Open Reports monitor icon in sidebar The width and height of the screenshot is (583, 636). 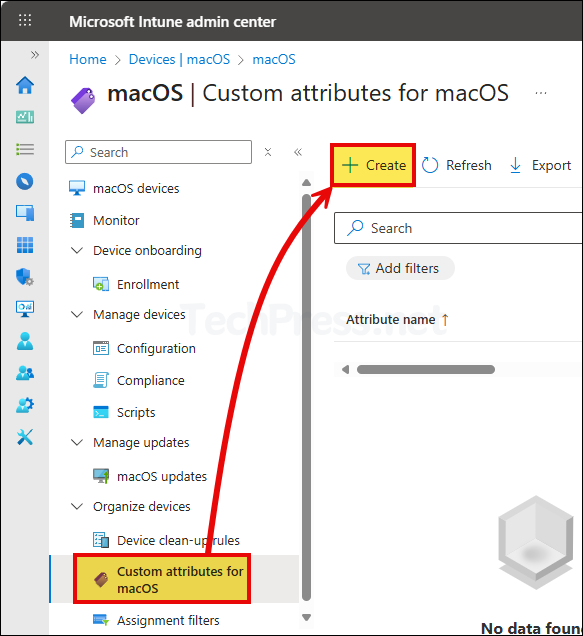point(25,309)
